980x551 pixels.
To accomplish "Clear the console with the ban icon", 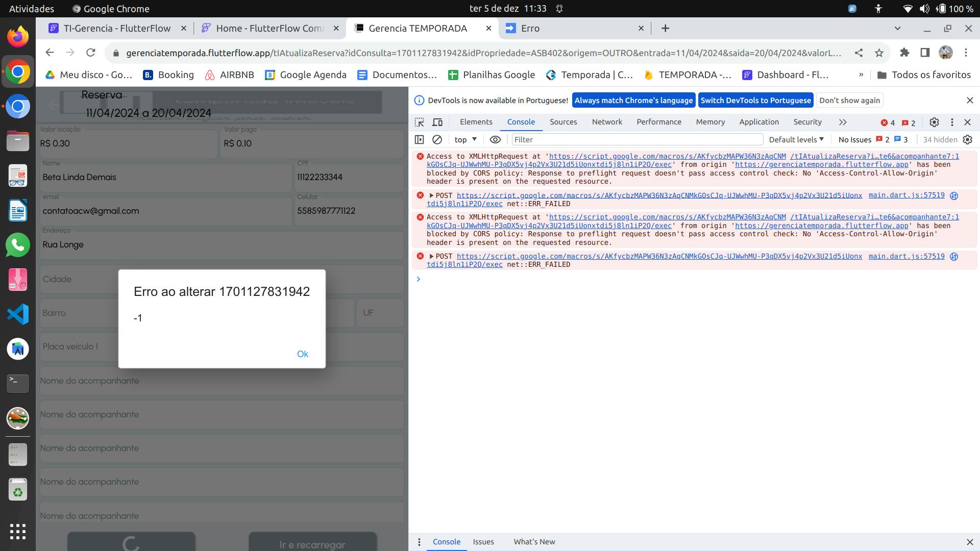I will (x=437, y=140).
